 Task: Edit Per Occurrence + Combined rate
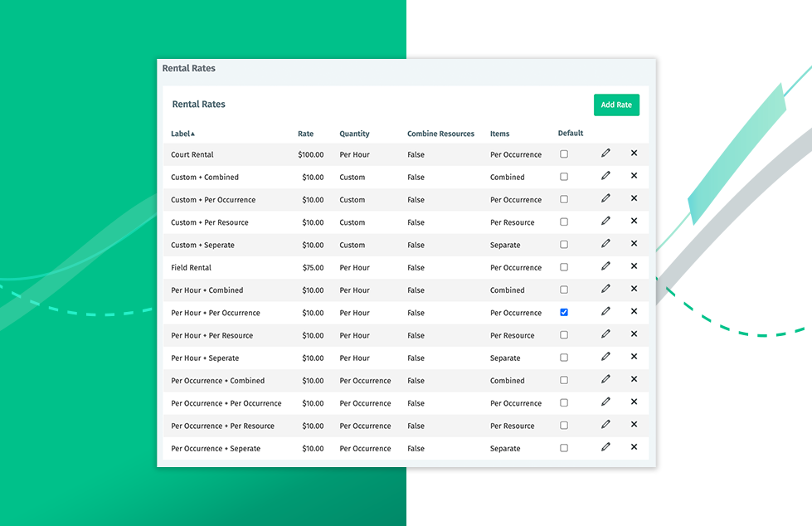tap(605, 379)
